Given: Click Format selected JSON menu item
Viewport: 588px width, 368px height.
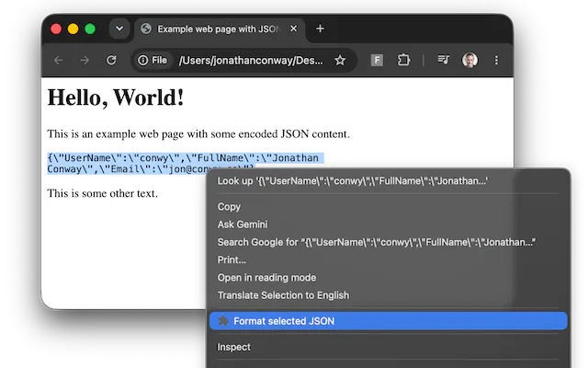Looking at the screenshot, I should pyautogui.click(x=389, y=321).
